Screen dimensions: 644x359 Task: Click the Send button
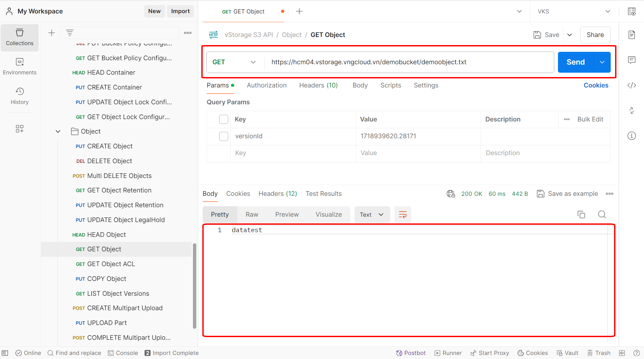tap(575, 62)
